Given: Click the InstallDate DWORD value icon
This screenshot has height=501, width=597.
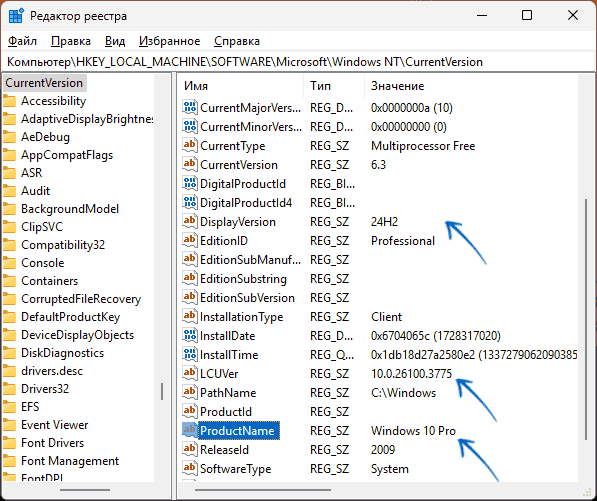Looking at the screenshot, I should click(190, 336).
